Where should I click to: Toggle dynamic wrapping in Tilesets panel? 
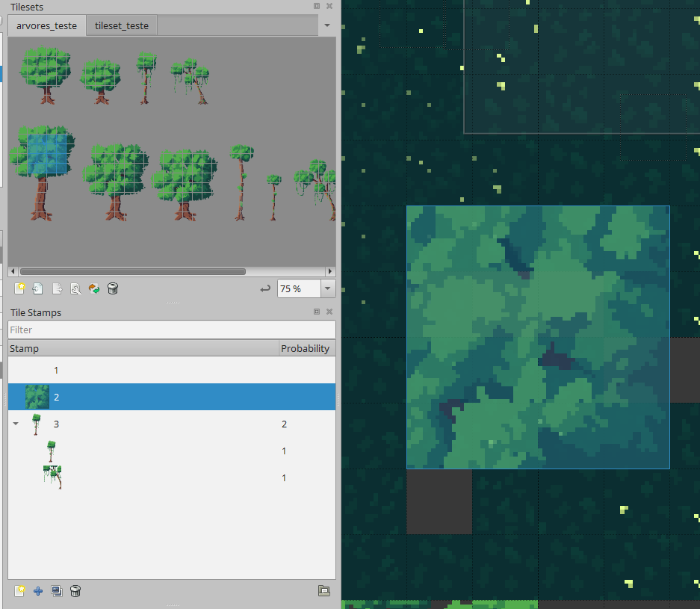point(265,288)
